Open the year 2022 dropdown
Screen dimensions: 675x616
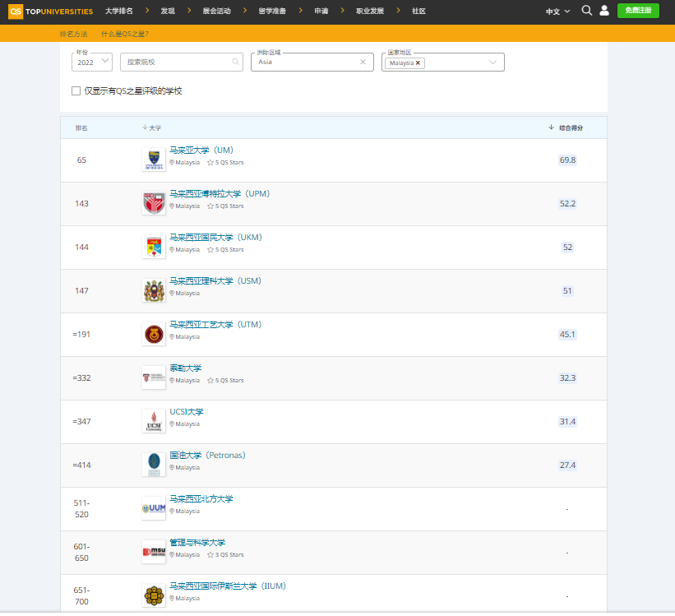[x=92, y=62]
